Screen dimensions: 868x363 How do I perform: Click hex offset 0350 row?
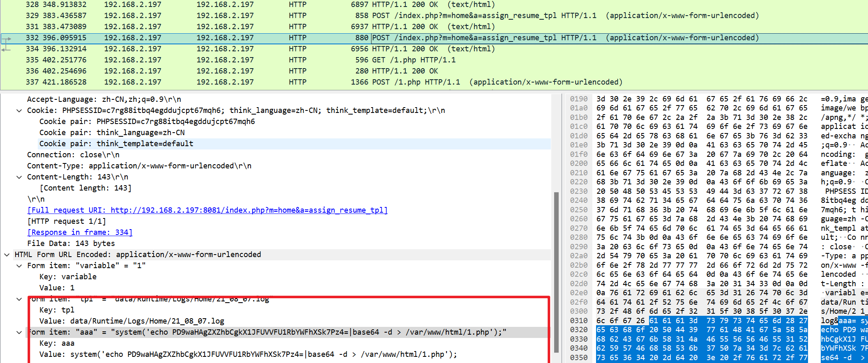click(x=578, y=358)
